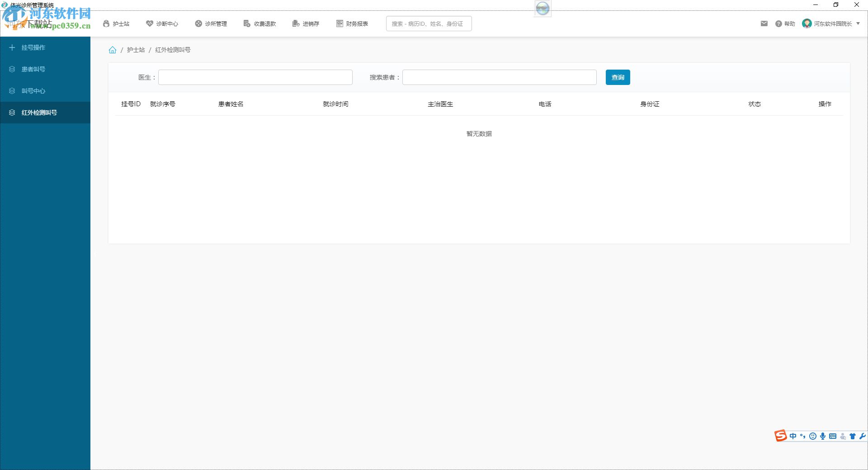Open the 诊断中心 menu

point(162,23)
